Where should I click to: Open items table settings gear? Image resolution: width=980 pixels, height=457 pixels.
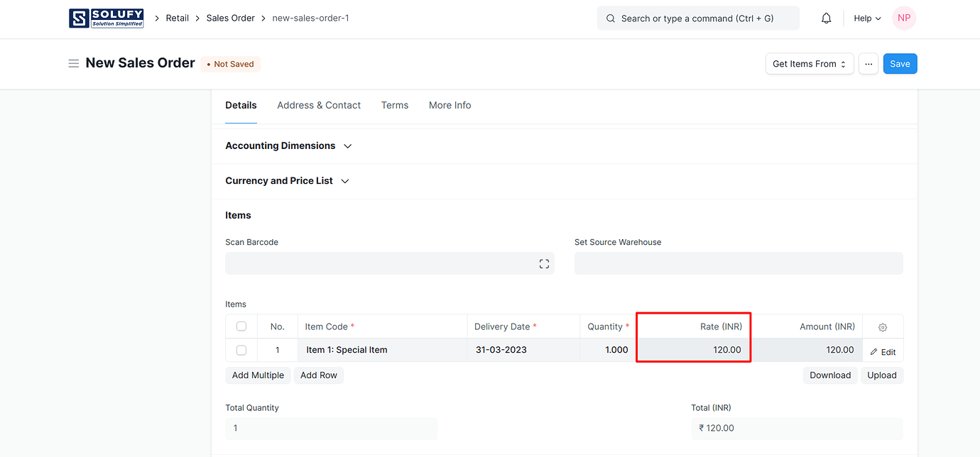883,327
